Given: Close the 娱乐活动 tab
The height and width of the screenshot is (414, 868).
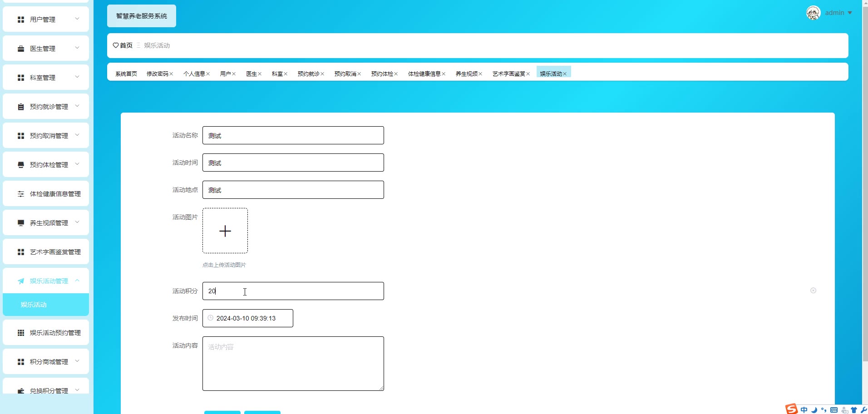Looking at the screenshot, I should click(x=565, y=74).
